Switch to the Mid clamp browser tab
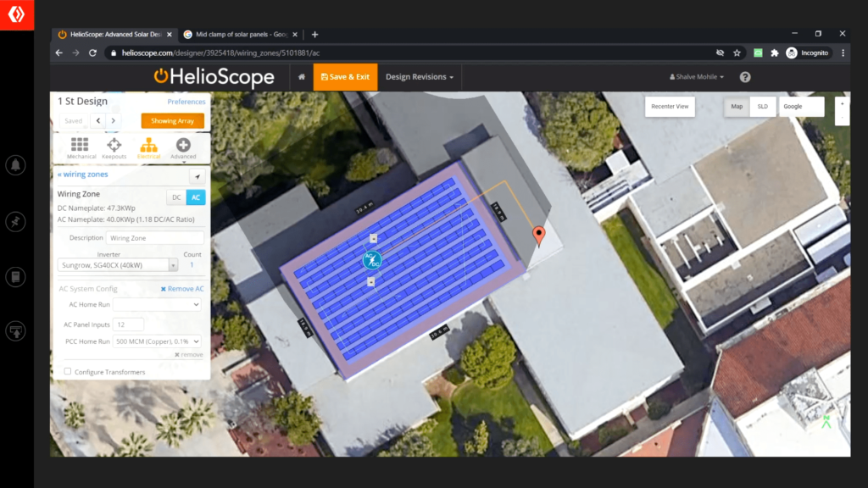 click(x=237, y=35)
